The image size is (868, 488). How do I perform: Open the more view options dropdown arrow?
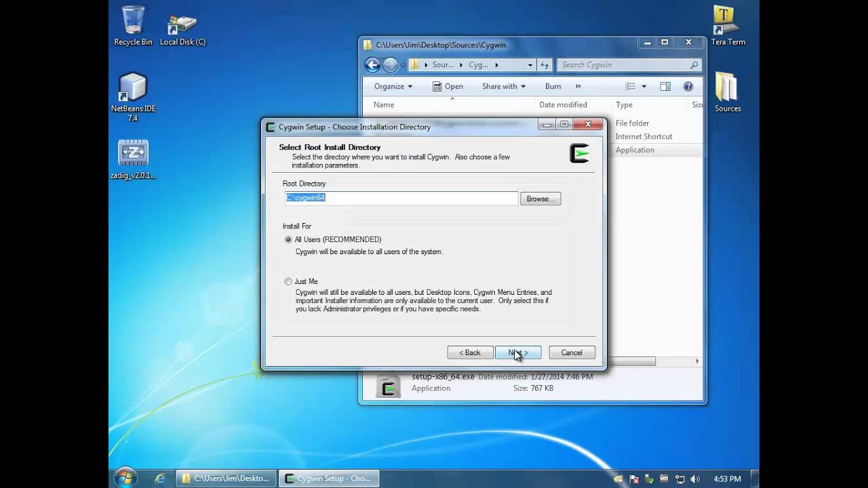pos(644,86)
